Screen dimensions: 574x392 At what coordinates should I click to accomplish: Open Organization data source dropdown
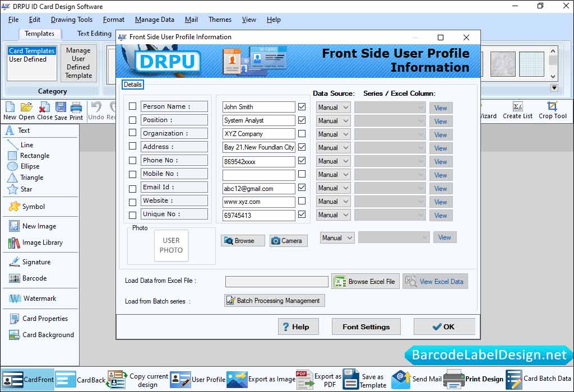point(333,134)
